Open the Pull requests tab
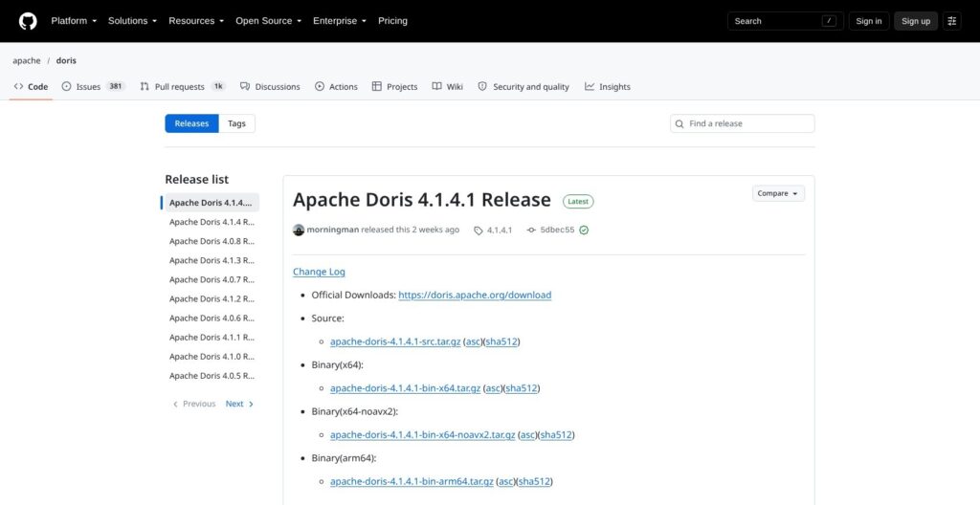The width and height of the screenshot is (980, 505). click(183, 87)
